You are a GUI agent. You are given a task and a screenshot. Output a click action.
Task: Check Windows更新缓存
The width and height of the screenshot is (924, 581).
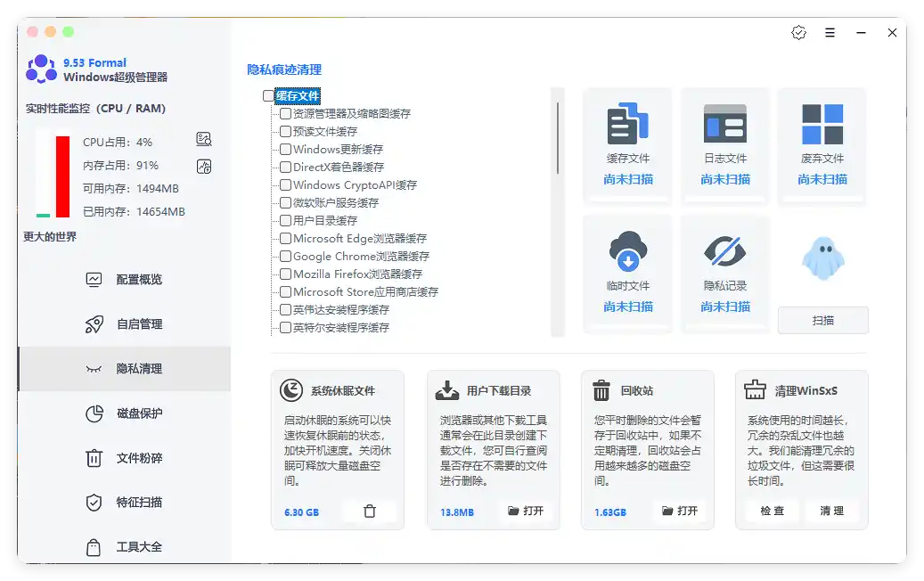click(285, 149)
